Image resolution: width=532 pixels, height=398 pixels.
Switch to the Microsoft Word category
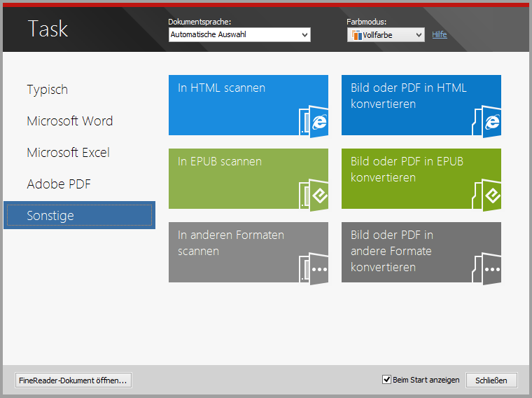coord(70,121)
